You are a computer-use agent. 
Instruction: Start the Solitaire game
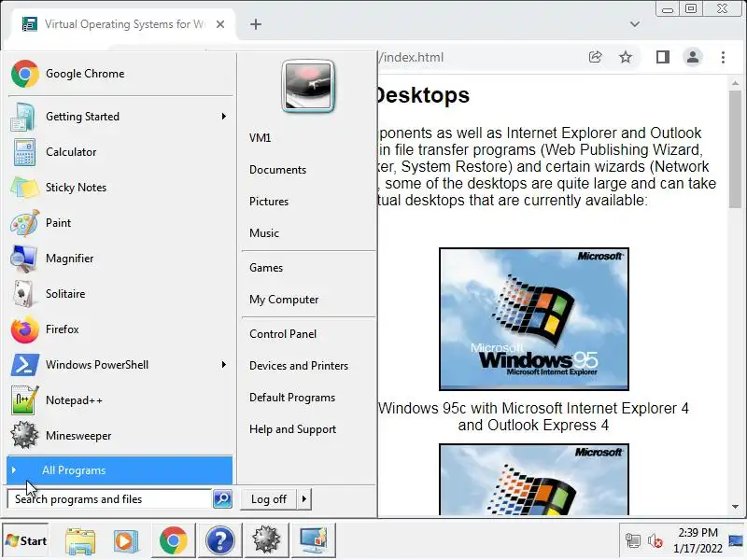click(120, 294)
